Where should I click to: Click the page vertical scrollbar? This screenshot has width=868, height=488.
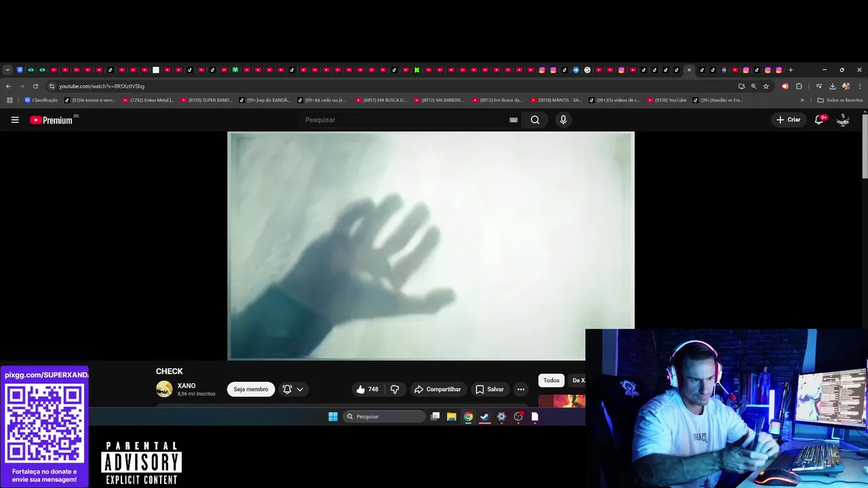pyautogui.click(x=865, y=146)
